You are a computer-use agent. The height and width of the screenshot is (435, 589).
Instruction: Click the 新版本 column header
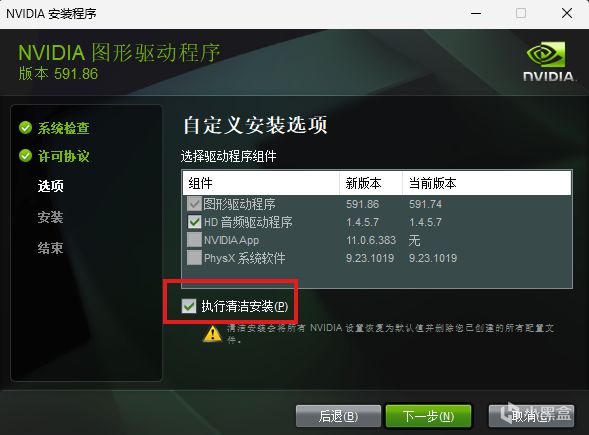371,183
